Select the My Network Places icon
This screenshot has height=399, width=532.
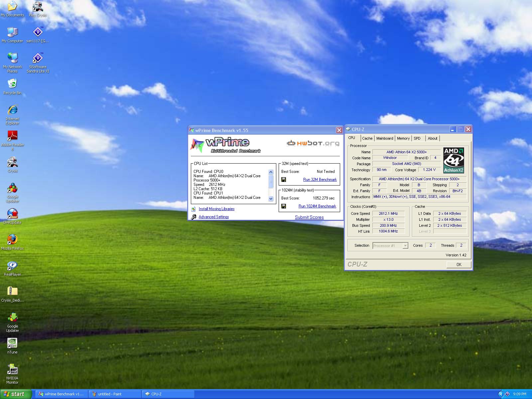[12, 63]
